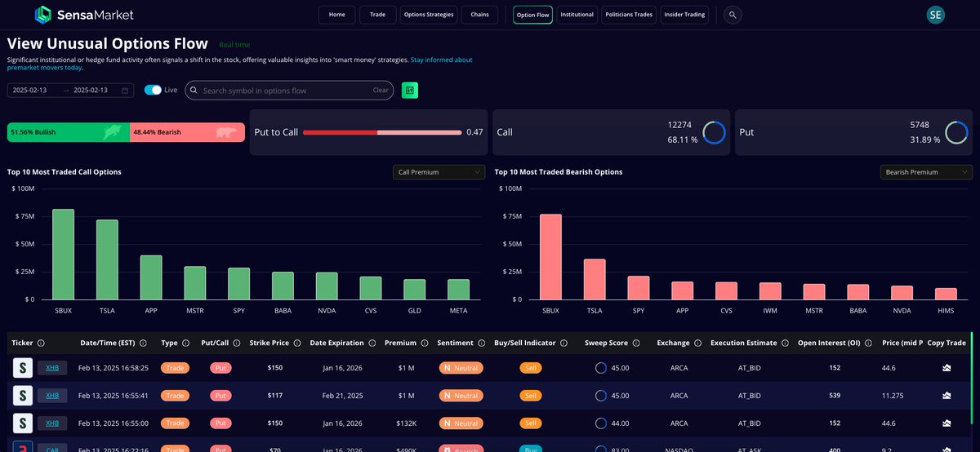
Task: Click info icon next to Exchange header
Action: point(697,343)
